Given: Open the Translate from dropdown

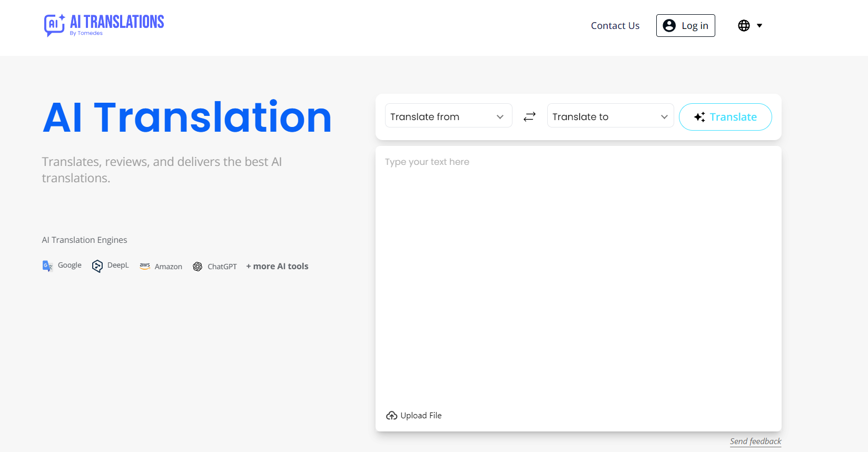Looking at the screenshot, I should tap(448, 116).
